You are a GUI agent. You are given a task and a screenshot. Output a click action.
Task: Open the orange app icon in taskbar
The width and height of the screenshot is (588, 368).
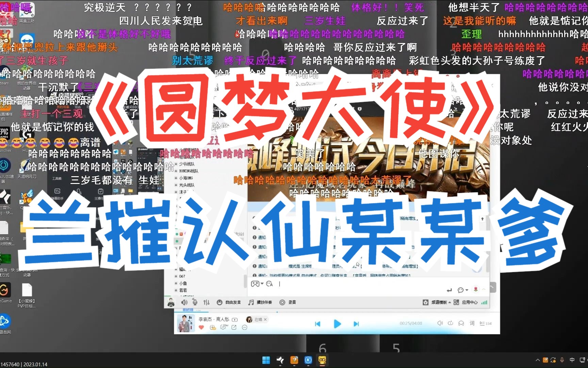[x=294, y=360]
